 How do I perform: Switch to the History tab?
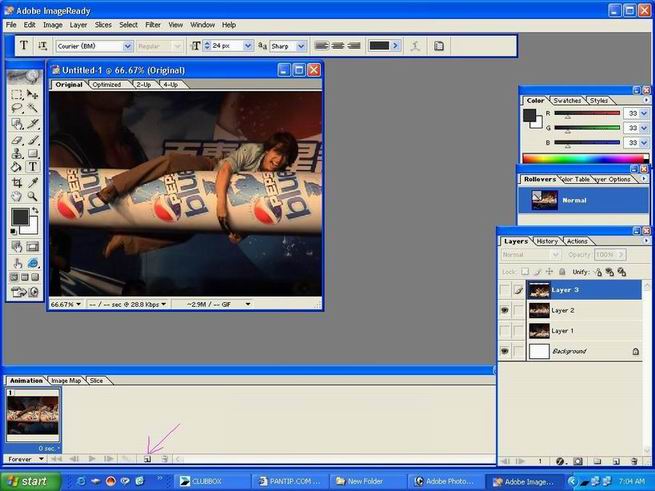pyautogui.click(x=547, y=241)
